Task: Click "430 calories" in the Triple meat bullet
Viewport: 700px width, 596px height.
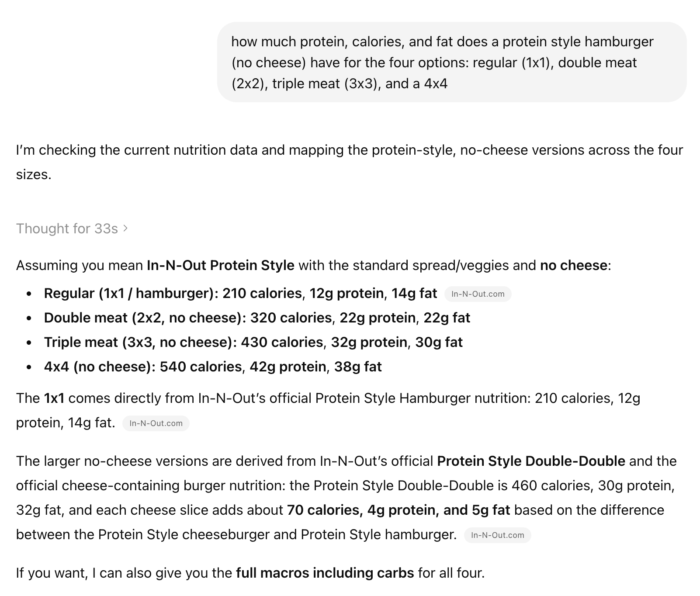Action: coord(282,342)
